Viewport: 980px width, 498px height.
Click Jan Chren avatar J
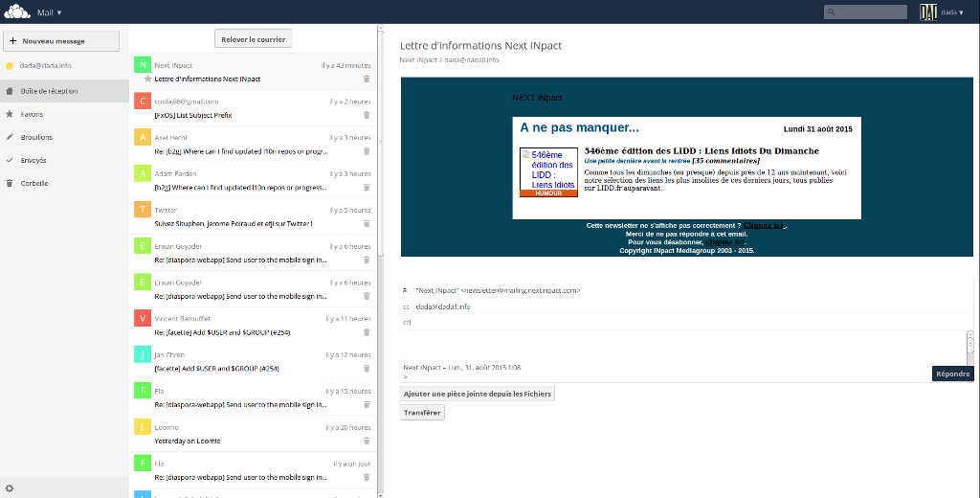click(143, 354)
